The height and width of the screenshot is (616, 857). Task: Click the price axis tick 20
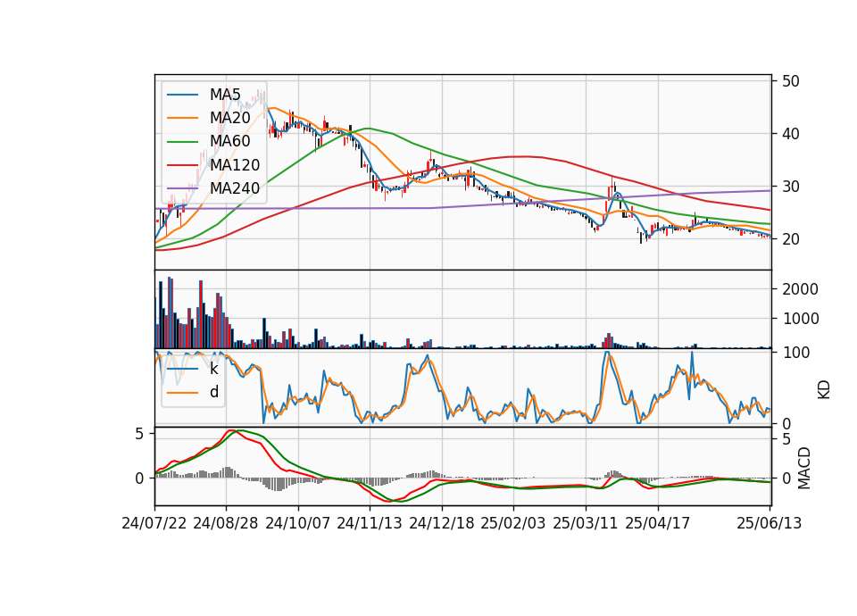point(790,239)
